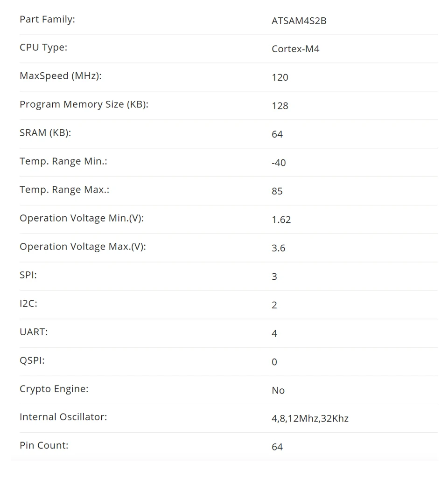Click the MaxSpeed (MHz) label
Viewport: 448px width, 477px height.
click(x=60, y=76)
